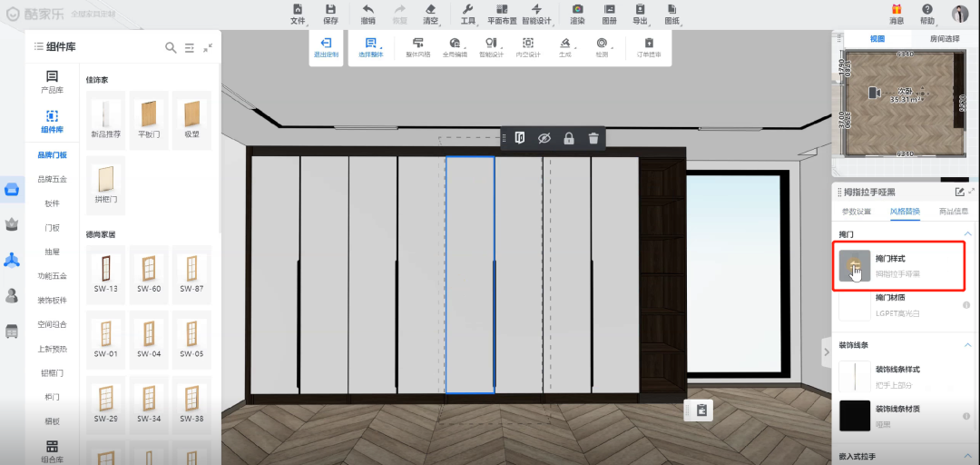Viewport: 980px width, 465px height.
Task: Switch to 组件库 side tab
Action: coord(52,122)
